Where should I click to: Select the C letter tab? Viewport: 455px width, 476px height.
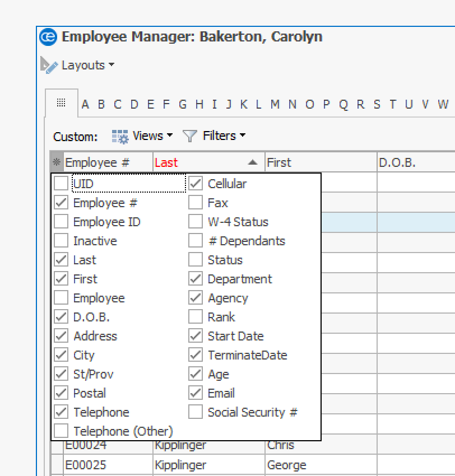click(118, 104)
